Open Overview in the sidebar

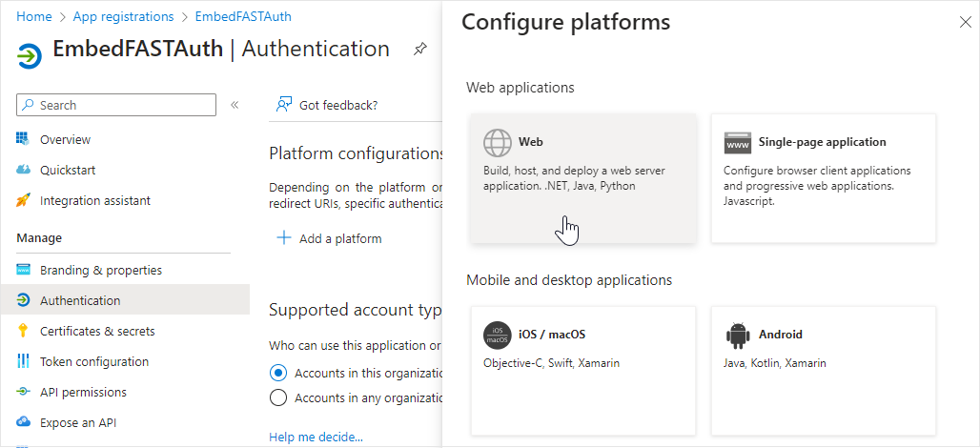[65, 139]
